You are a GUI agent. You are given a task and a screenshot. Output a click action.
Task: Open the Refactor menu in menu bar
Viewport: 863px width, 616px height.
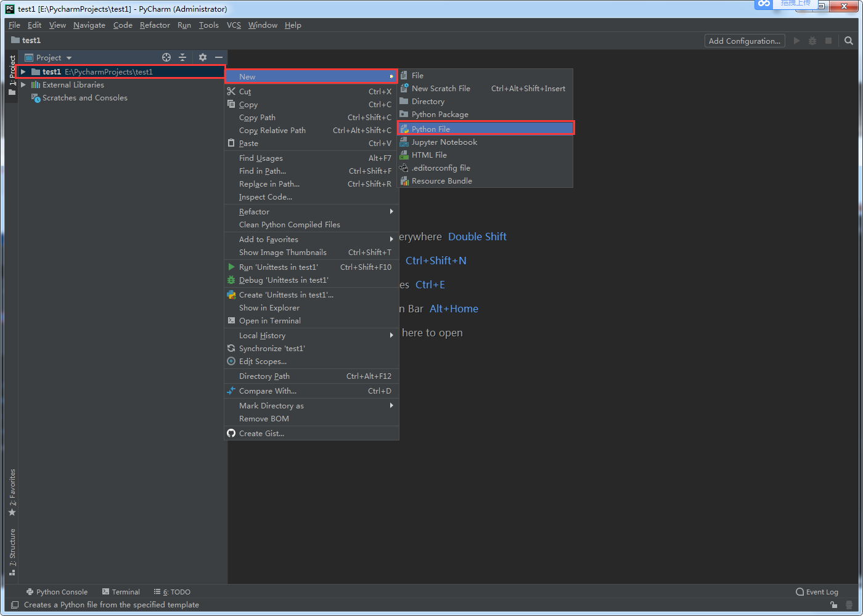coord(155,25)
